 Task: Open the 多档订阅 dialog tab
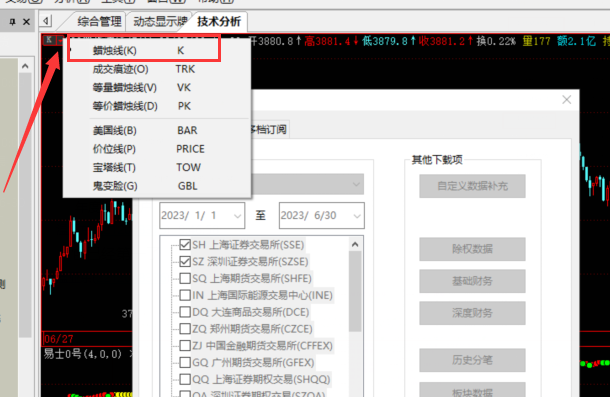269,129
